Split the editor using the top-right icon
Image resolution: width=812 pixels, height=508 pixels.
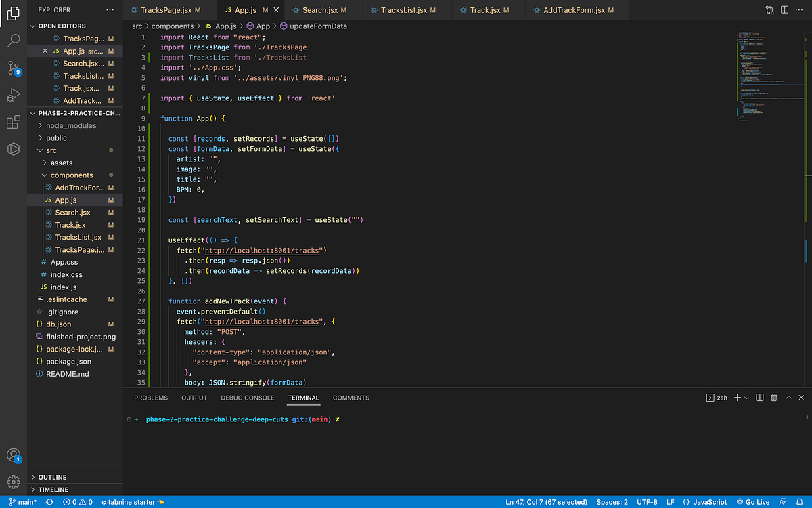[x=785, y=9]
